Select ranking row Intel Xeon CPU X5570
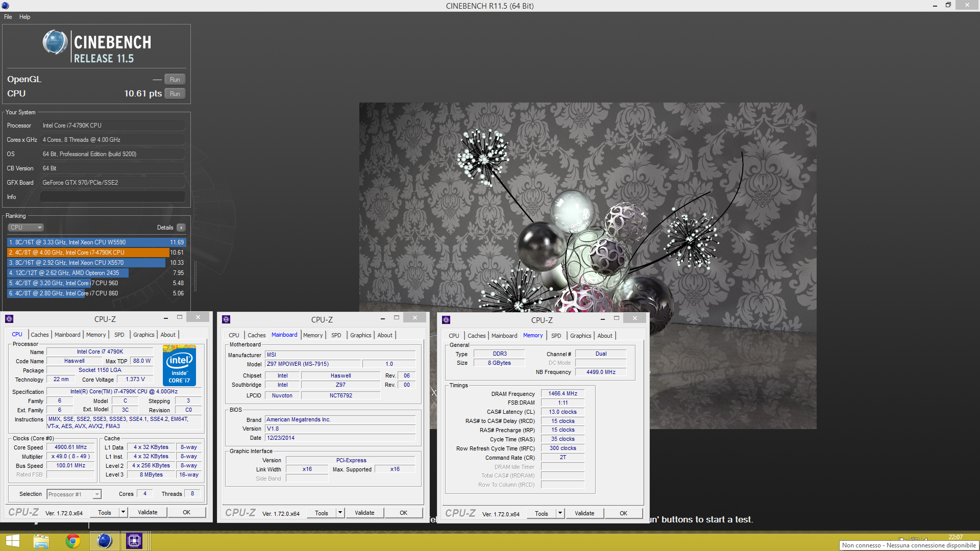Image resolution: width=980 pixels, height=551 pixels. (x=96, y=263)
